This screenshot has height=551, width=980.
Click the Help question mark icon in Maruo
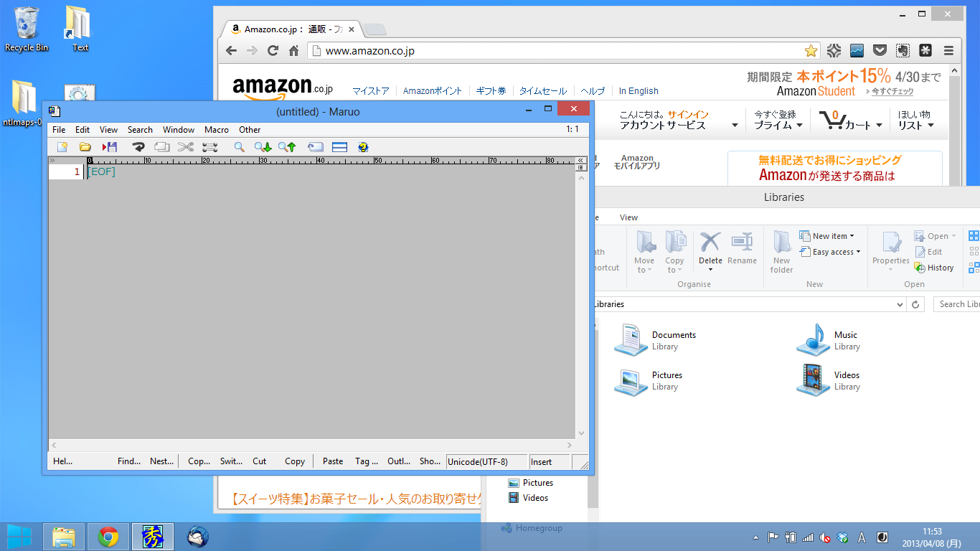(363, 147)
